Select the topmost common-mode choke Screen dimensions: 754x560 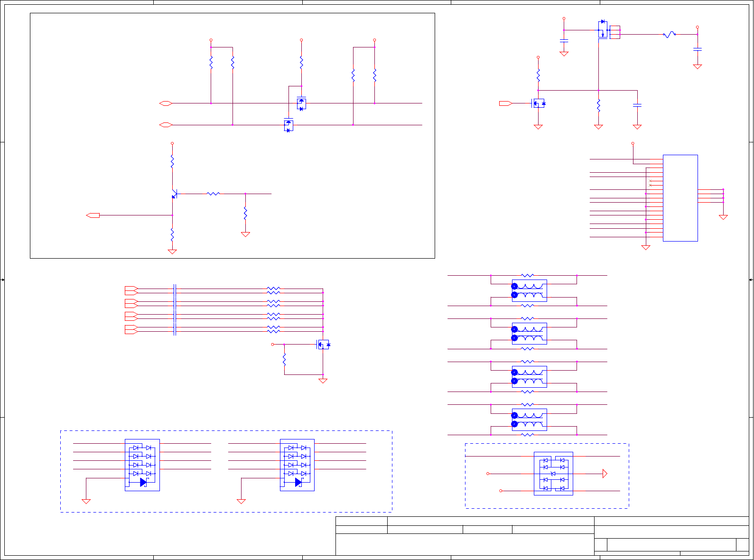(x=529, y=290)
